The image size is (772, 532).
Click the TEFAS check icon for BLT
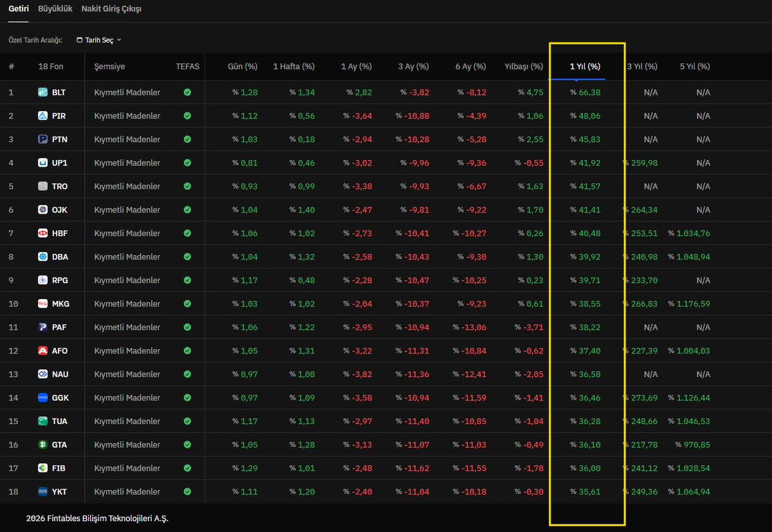point(187,92)
